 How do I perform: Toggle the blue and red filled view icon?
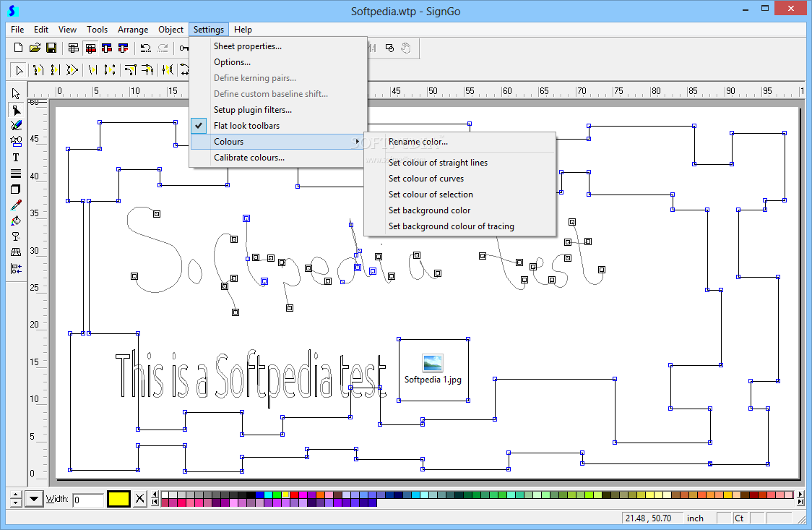(x=107, y=48)
